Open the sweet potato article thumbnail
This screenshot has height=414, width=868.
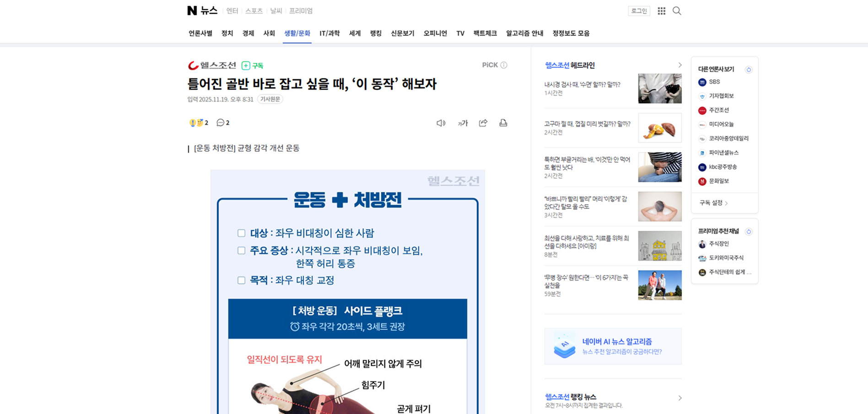coord(659,128)
